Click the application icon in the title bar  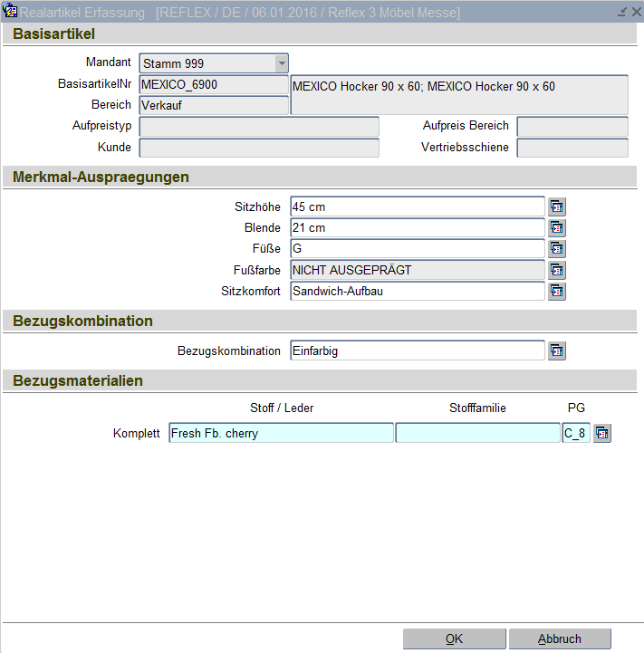11,12
